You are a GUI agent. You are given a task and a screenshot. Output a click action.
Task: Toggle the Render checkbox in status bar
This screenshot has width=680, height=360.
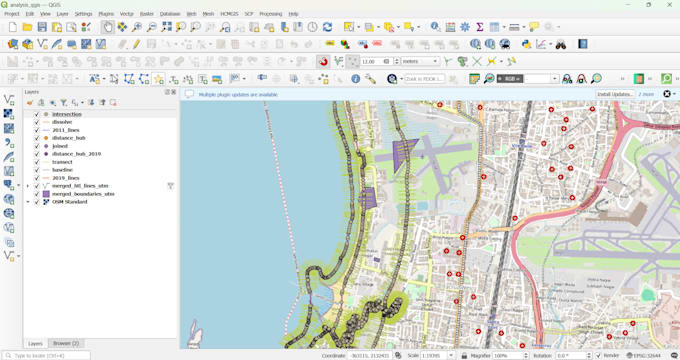(598, 356)
